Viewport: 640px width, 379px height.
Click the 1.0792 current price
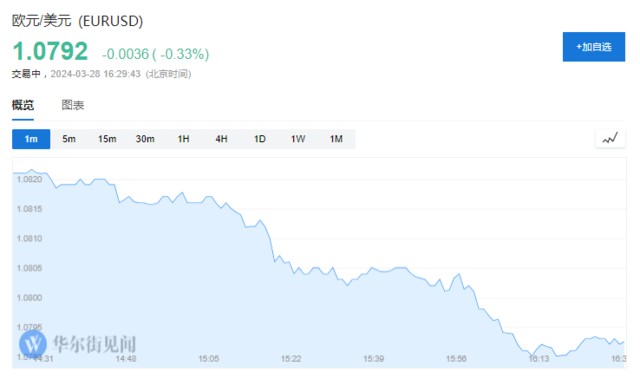point(50,51)
